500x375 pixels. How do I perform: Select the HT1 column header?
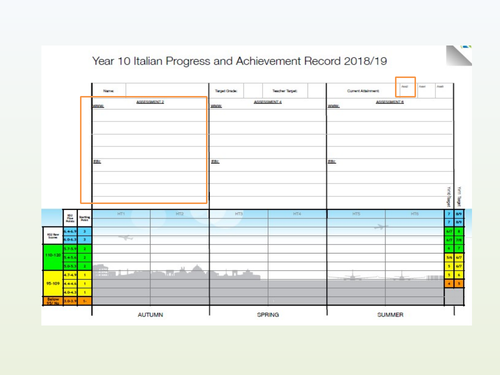pos(121,214)
